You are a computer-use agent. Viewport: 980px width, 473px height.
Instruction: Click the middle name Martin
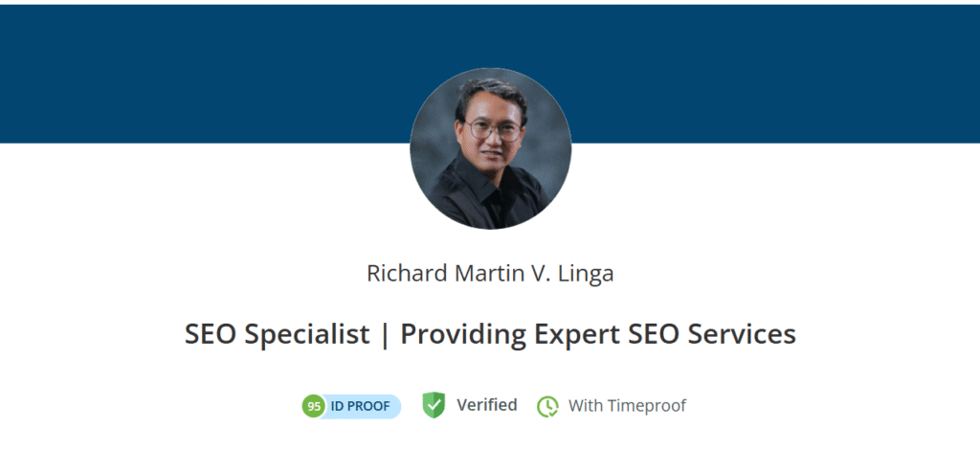(x=482, y=273)
